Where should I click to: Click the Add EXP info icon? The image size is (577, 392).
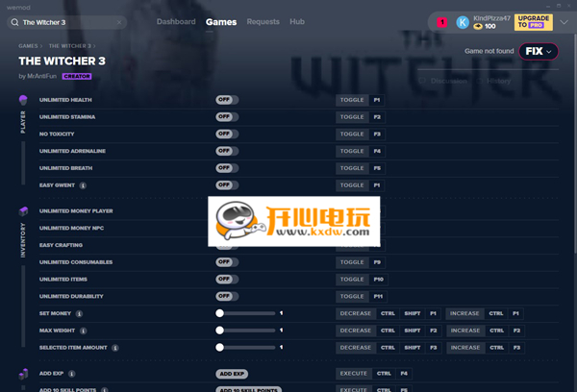pyautogui.click(x=72, y=373)
